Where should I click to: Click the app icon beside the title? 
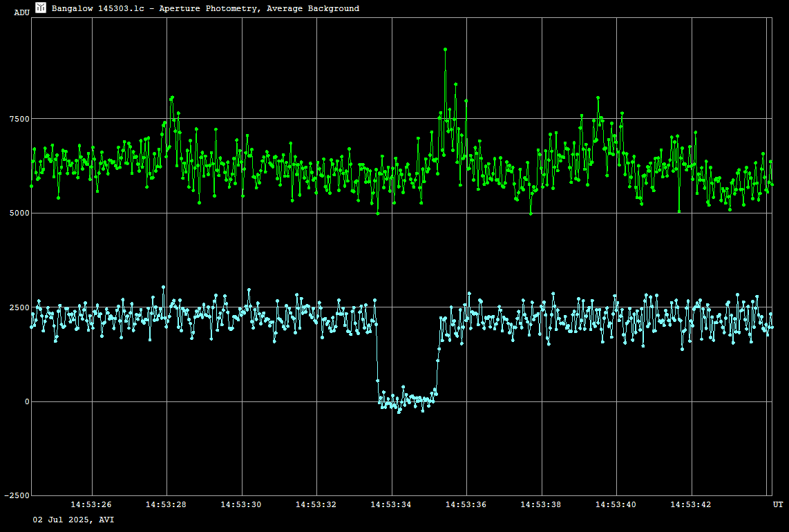(41, 8)
